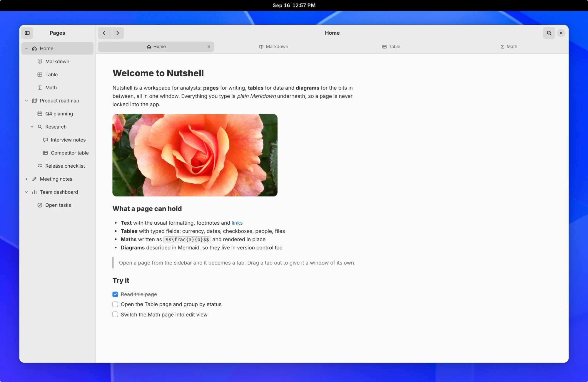588x382 pixels.
Task: Click the map icon beside Product roadmap
Action: 34,101
